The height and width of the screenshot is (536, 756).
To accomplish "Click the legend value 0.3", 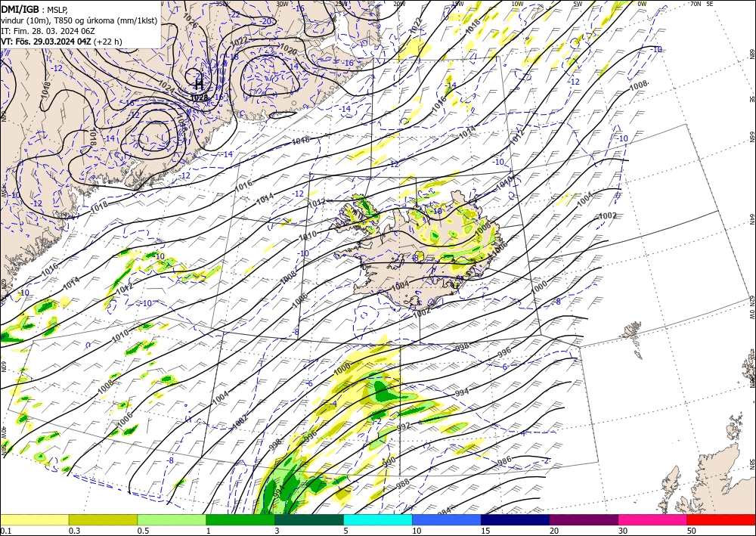I will (73, 531).
